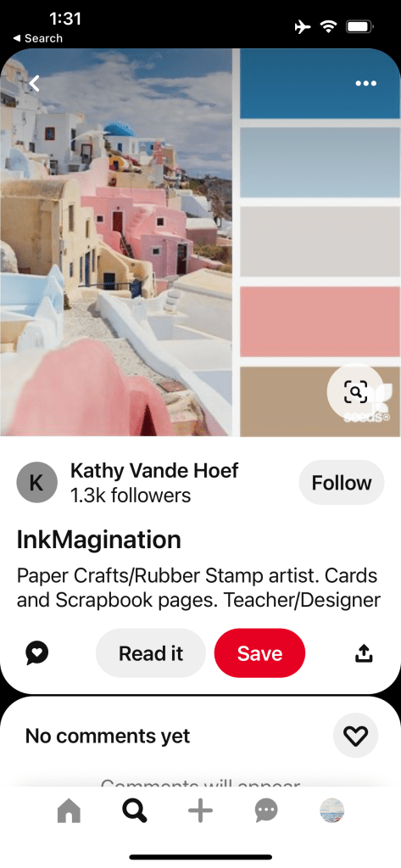Open the Search tab in bottom bar
401x868 pixels.
(x=135, y=811)
